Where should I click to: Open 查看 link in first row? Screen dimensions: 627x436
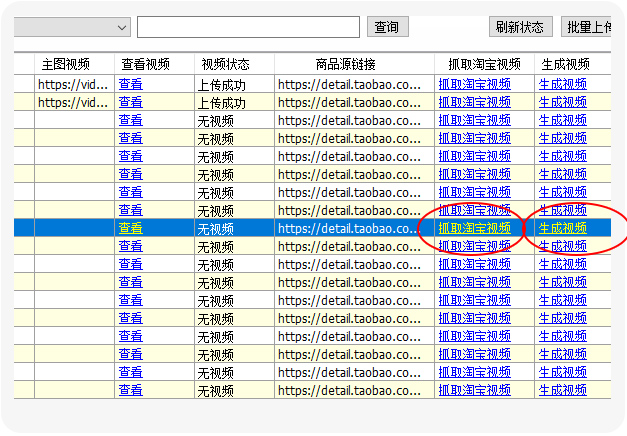click(x=130, y=84)
